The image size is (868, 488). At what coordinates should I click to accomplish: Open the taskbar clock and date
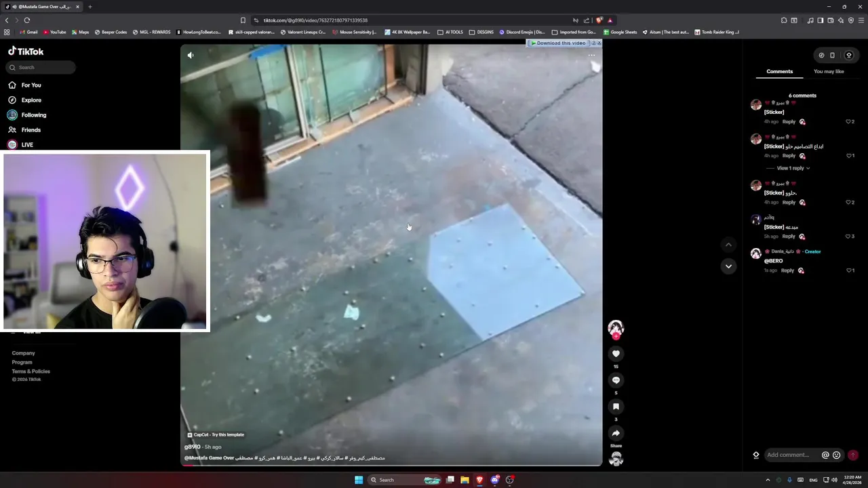tap(852, 480)
